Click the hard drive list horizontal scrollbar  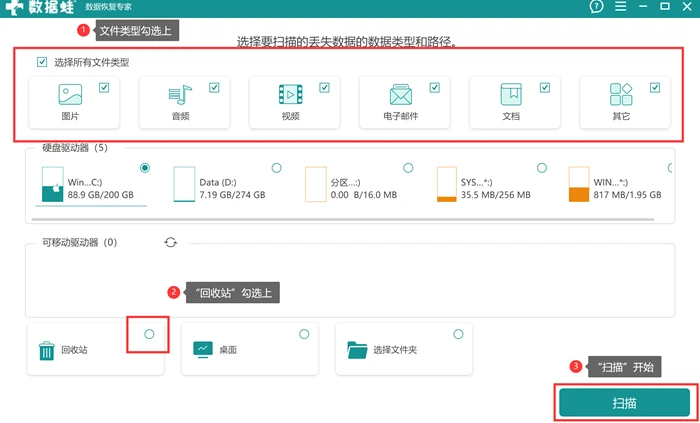pyautogui.click(x=343, y=220)
